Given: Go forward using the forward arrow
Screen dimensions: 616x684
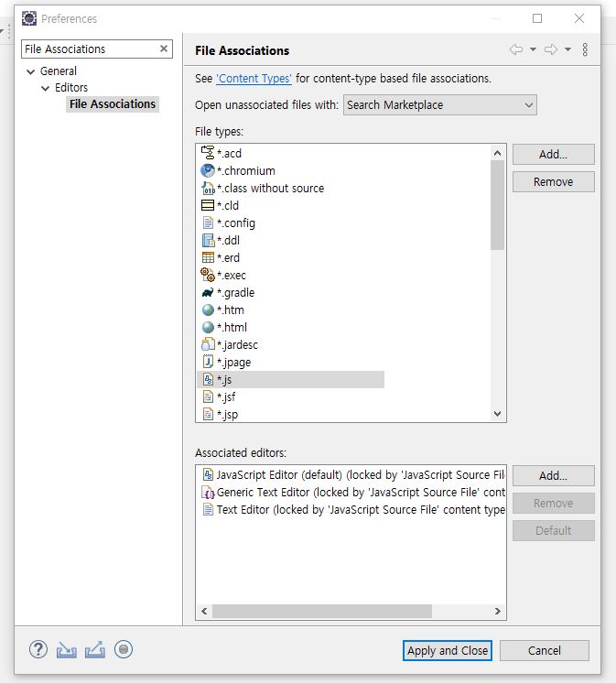Looking at the screenshot, I should tap(551, 49).
